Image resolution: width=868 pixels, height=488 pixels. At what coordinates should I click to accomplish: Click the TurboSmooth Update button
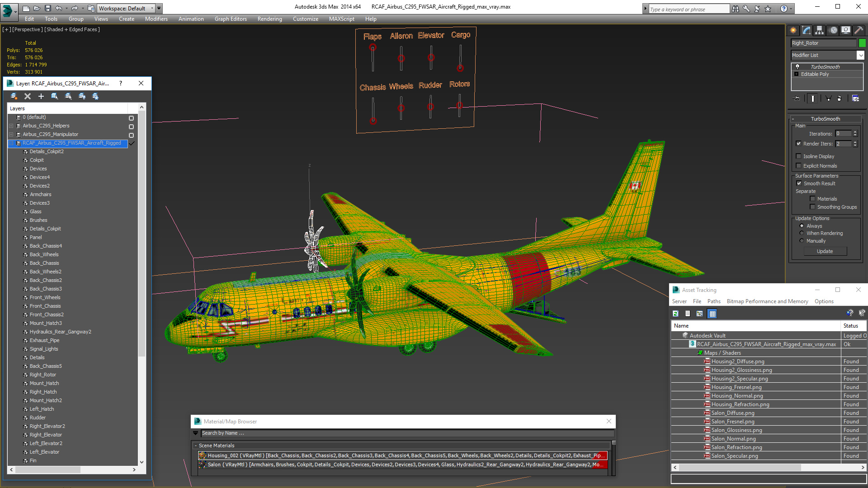[825, 251]
